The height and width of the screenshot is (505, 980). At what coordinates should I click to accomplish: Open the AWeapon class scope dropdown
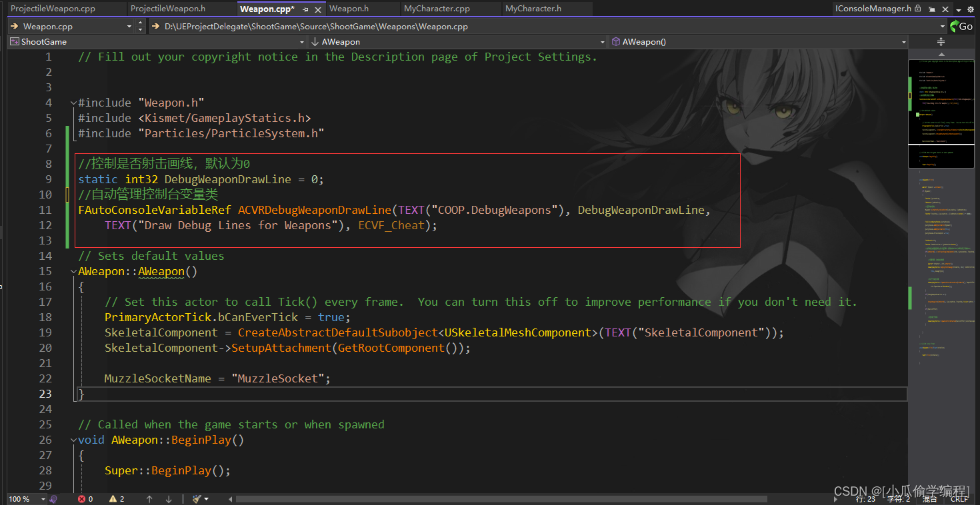[x=603, y=41]
